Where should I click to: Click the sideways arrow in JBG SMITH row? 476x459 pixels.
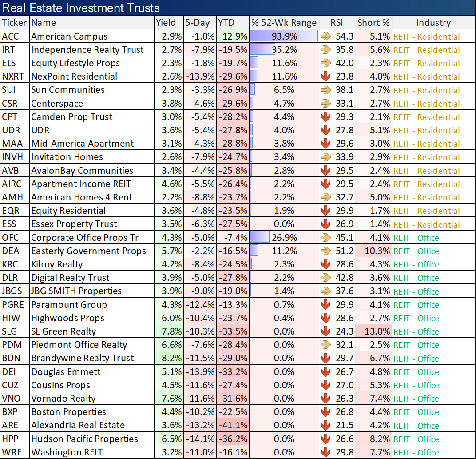click(326, 291)
